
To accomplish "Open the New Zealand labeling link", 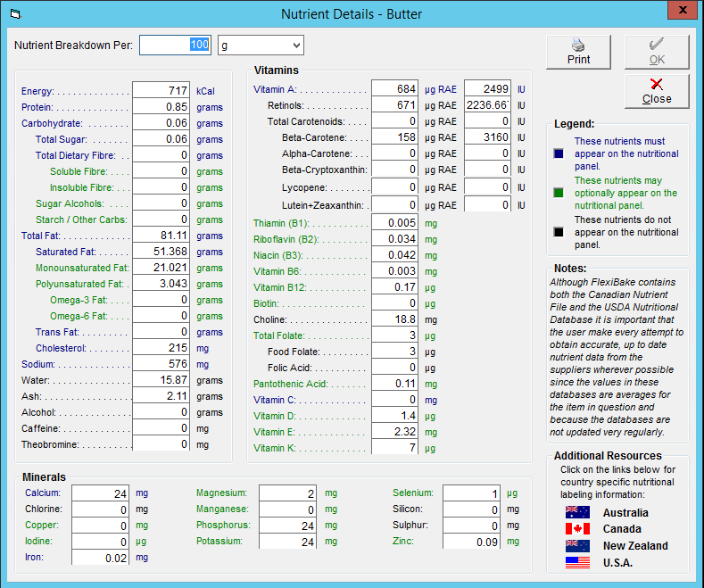I will [x=635, y=546].
